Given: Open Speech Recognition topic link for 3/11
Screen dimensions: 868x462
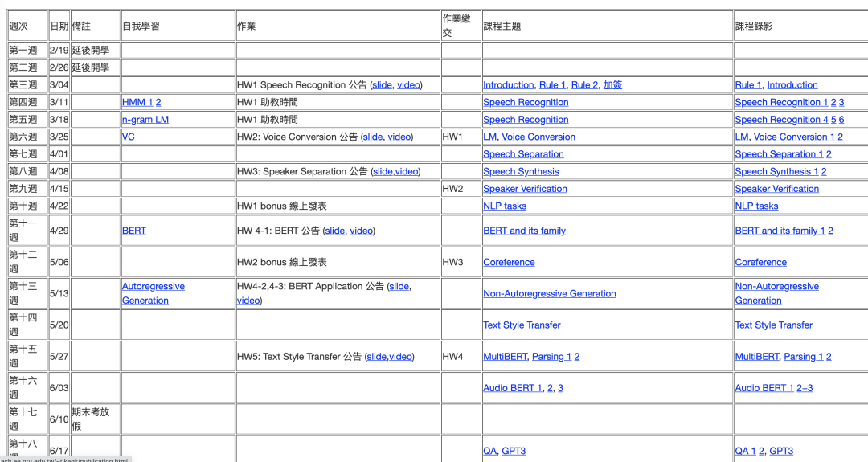Looking at the screenshot, I should (526, 102).
